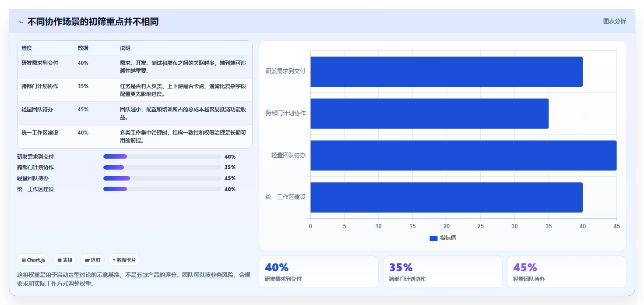Screen dimensions: 644x305
Task: Click the title 不同协作场景的初筛重点并不相同
Action: click(93, 22)
